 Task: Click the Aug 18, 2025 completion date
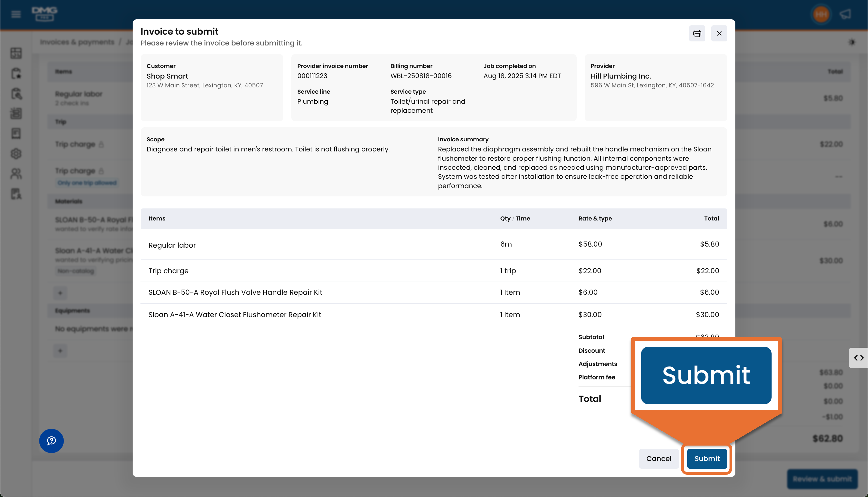pos(522,76)
